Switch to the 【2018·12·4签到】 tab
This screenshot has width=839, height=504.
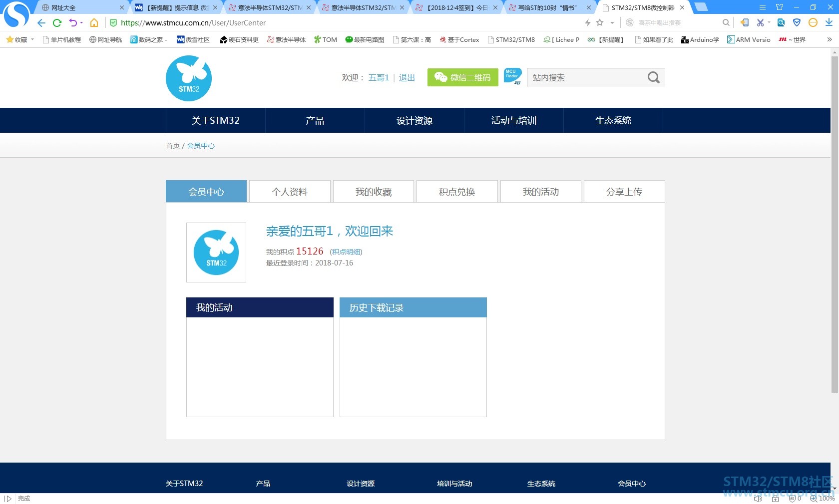click(457, 7)
